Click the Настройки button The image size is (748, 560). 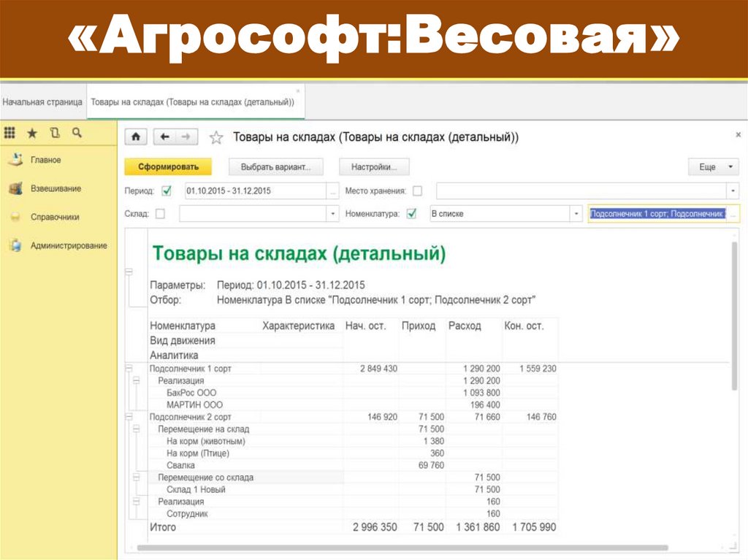tap(374, 167)
